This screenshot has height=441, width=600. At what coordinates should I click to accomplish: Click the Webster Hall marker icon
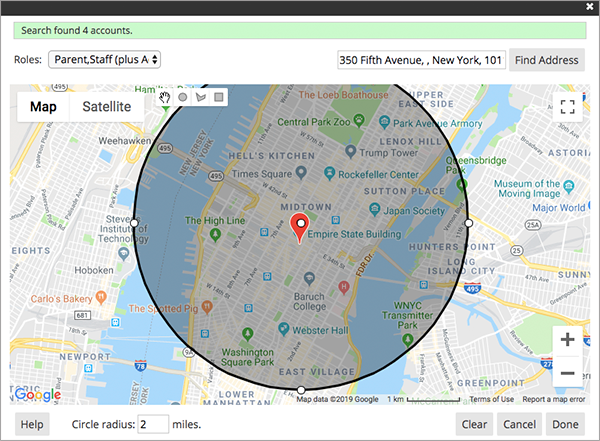[x=284, y=329]
